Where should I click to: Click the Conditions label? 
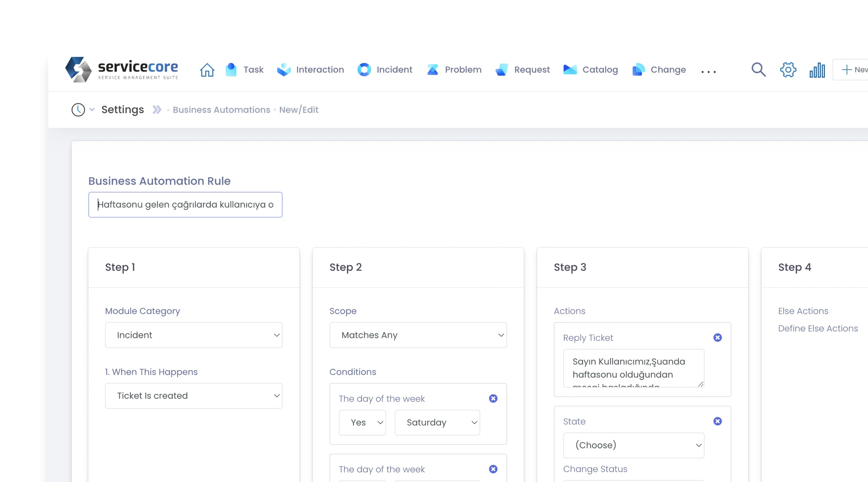pyautogui.click(x=353, y=372)
